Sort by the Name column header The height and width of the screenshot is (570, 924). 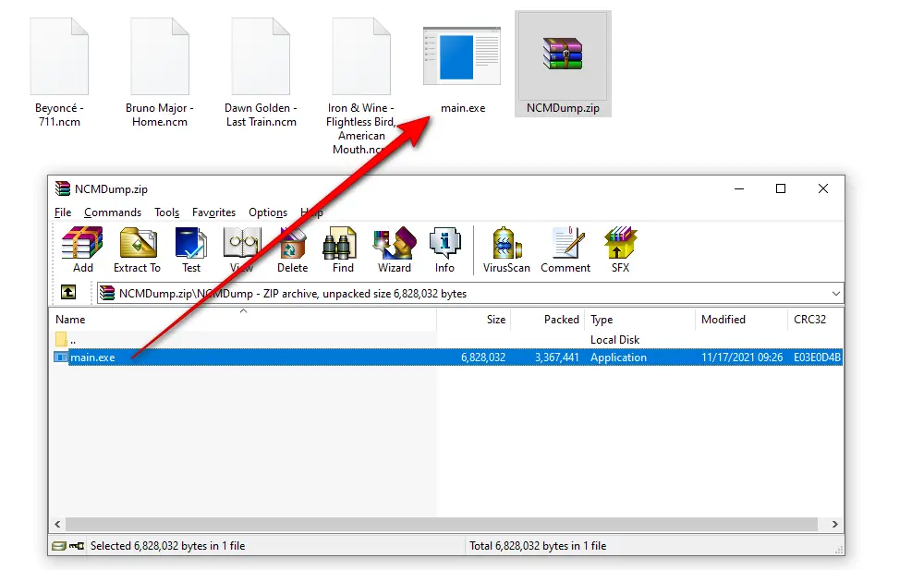click(243, 319)
